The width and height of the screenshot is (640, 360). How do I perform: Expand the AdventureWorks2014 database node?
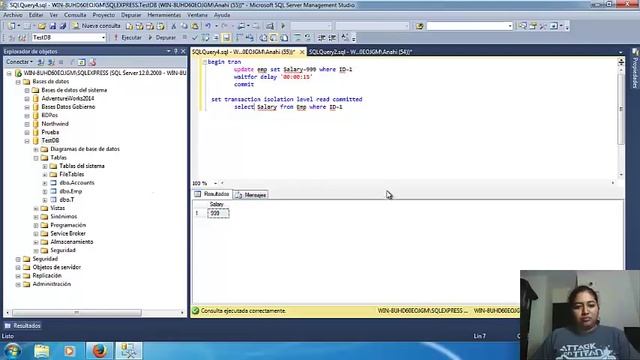pos(27,99)
